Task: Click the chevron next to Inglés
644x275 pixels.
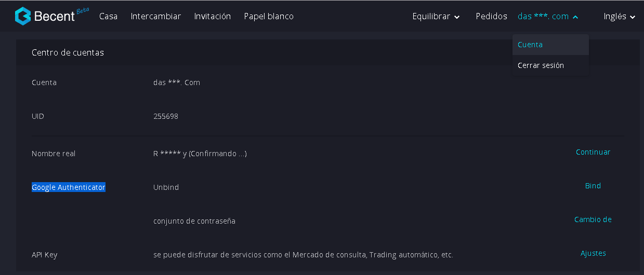Action: [633, 17]
